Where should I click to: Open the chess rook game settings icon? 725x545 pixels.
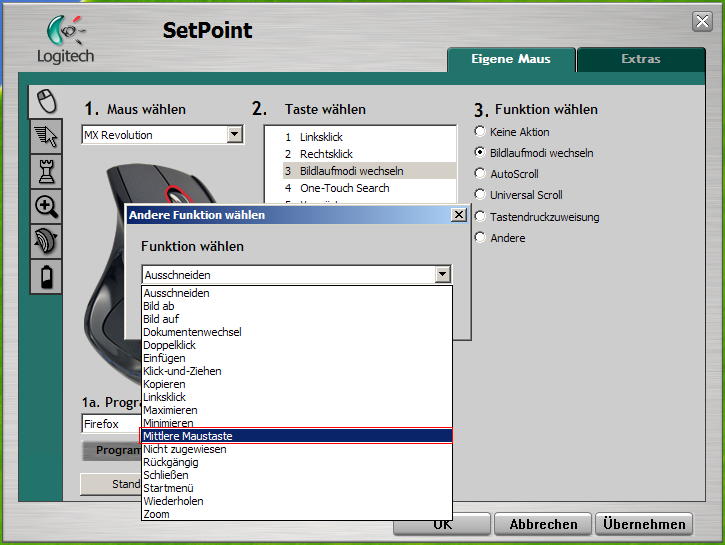[46, 171]
